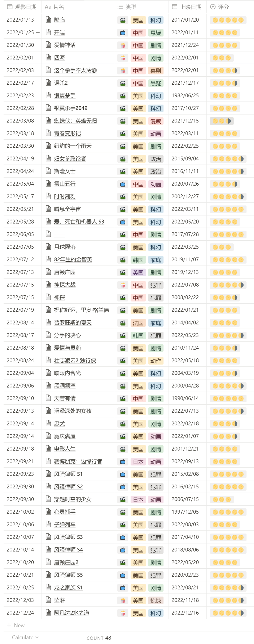Click the clapperboard icon in the 月球陨落 row
Image resolution: width=254 pixels, height=644 pixels.
click(123, 247)
